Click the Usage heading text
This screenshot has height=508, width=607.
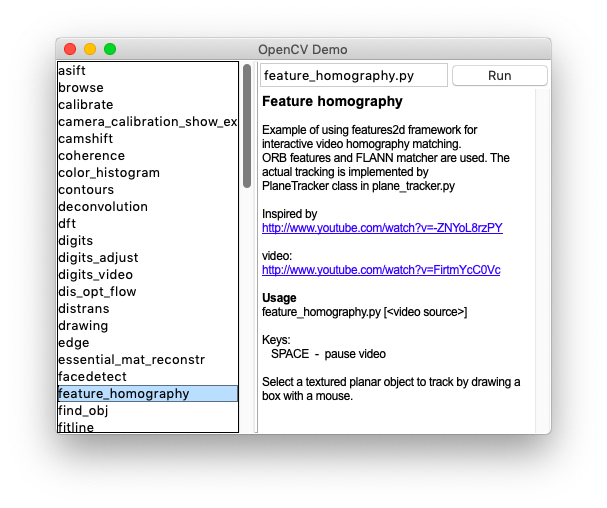tap(279, 298)
